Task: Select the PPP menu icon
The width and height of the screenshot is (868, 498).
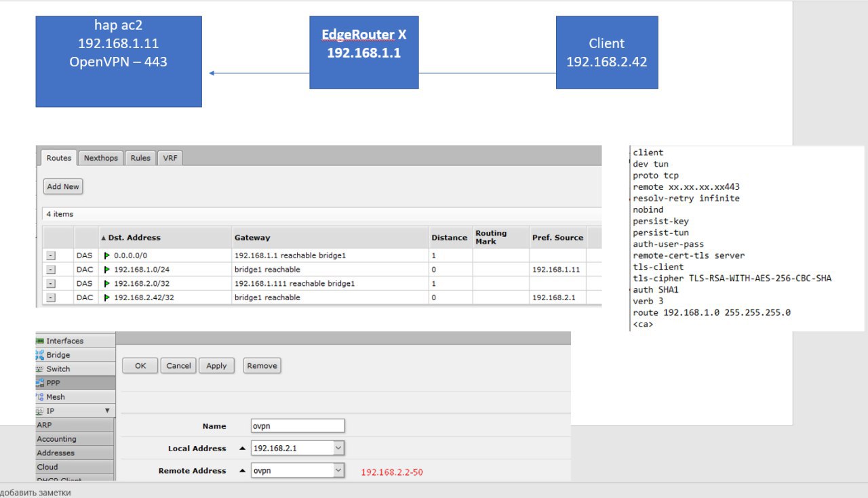Action: click(x=40, y=383)
